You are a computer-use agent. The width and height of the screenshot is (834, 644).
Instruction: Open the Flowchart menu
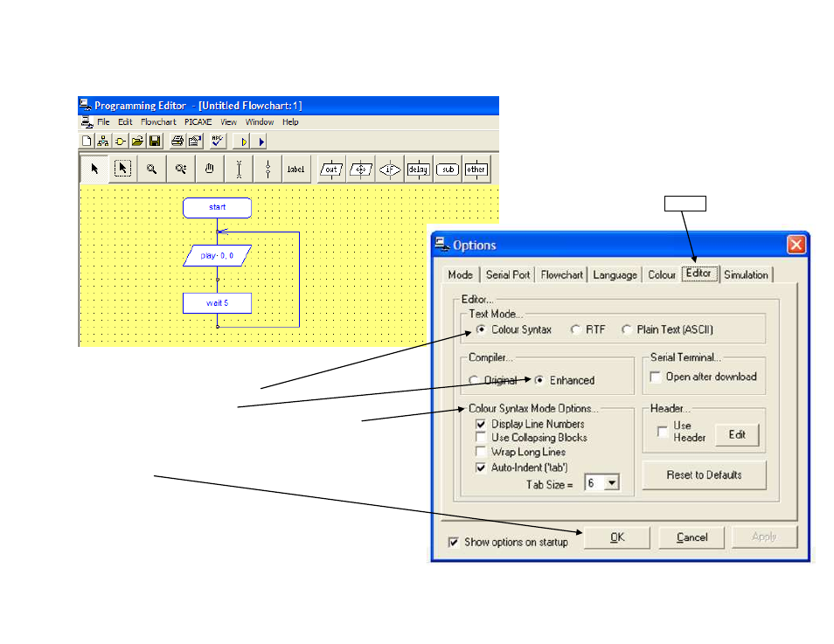[x=158, y=121]
